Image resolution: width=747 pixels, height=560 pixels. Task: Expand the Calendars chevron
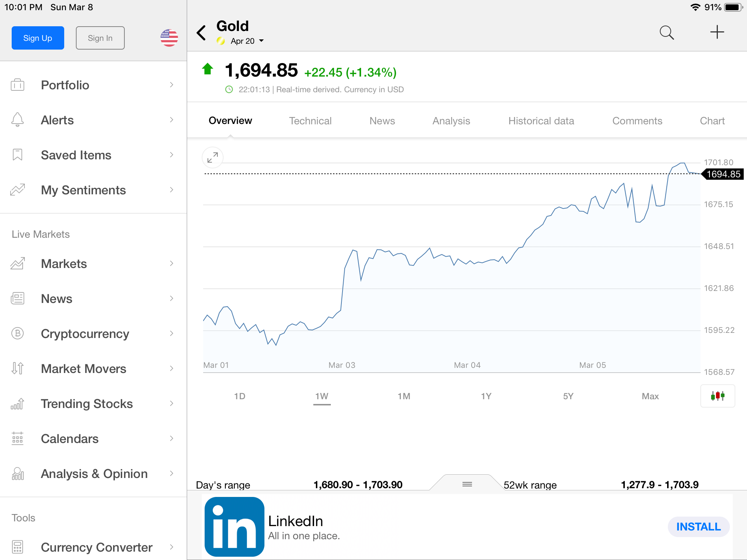171,439
